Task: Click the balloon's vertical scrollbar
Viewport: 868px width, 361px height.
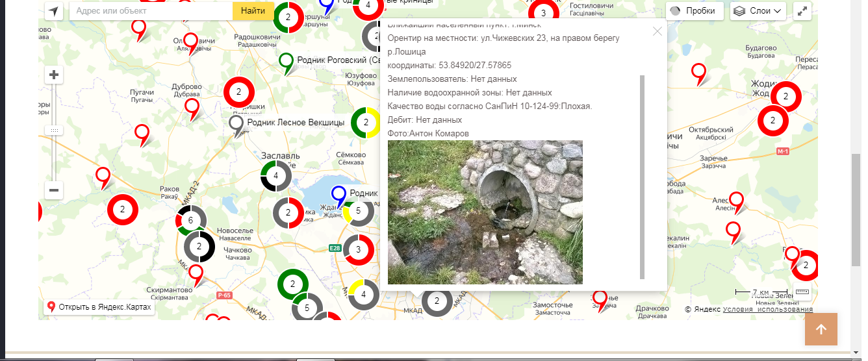Action: (643, 177)
